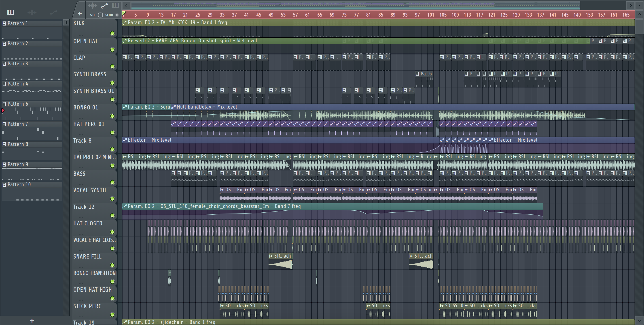This screenshot has height=325, width=644.
Task: Mute the OPEN HAT track LED
Action: coord(112,50)
